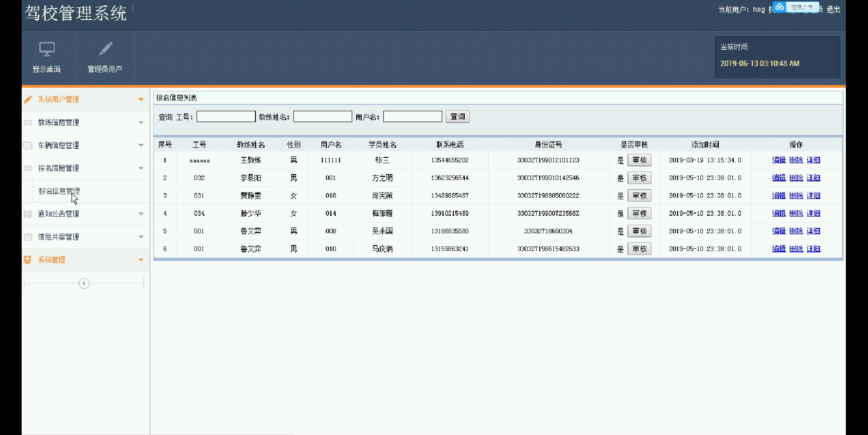Click 删除 link in 张三's row
Viewport: 868px width, 435px height.
point(796,160)
